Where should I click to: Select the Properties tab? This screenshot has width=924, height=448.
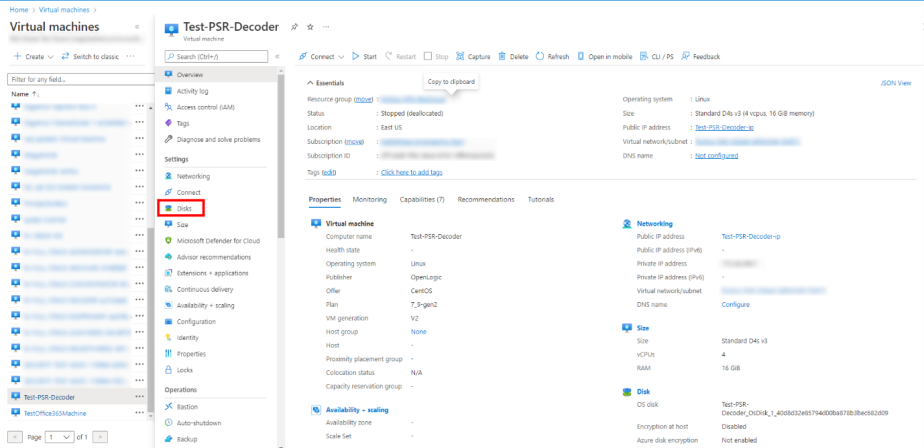pyautogui.click(x=325, y=200)
